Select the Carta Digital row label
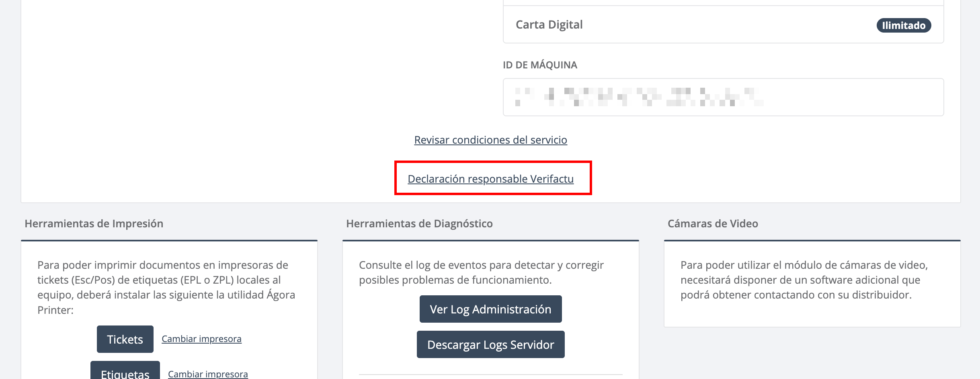 pyautogui.click(x=549, y=25)
